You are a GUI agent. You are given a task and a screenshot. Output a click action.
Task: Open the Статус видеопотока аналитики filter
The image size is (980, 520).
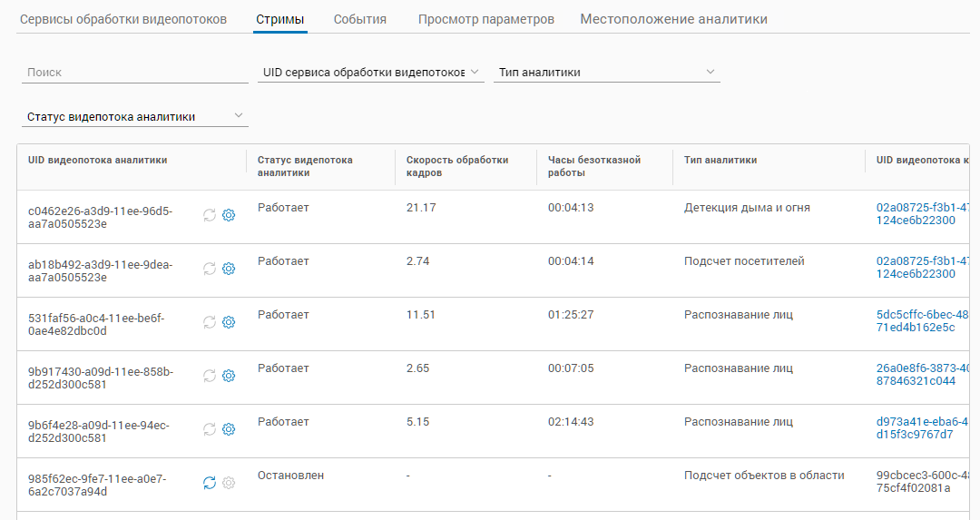[134, 116]
